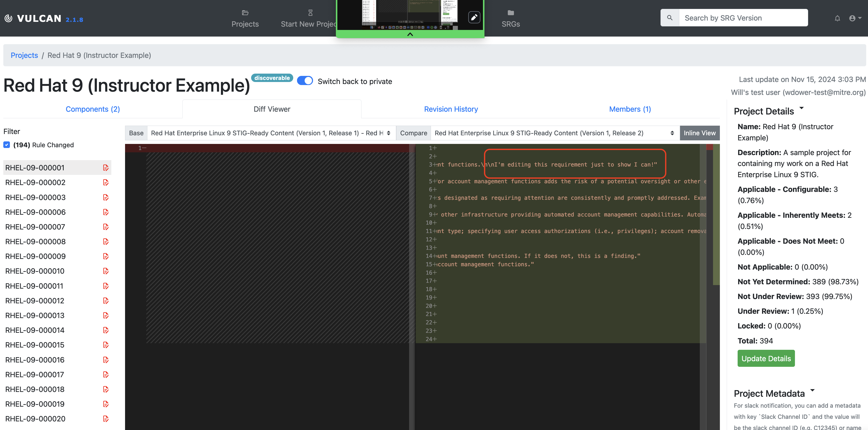
Task: Click the Update Details button
Action: (766, 358)
